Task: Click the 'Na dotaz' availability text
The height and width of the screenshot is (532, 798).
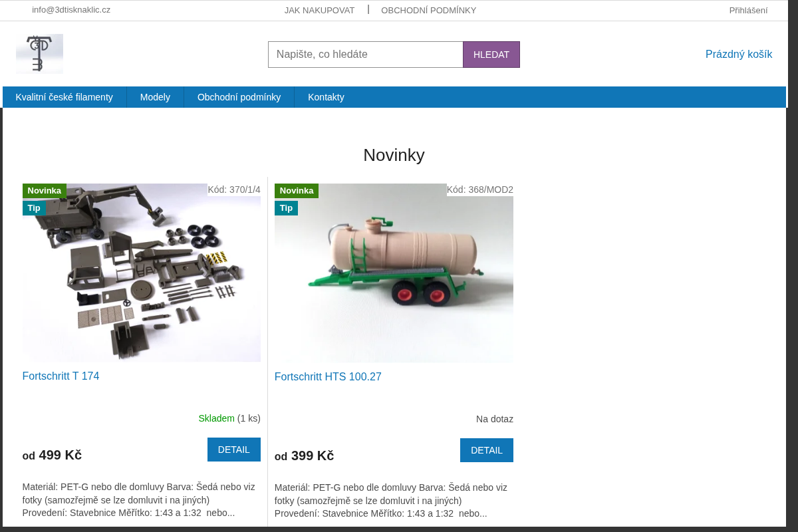Action: click(495, 419)
